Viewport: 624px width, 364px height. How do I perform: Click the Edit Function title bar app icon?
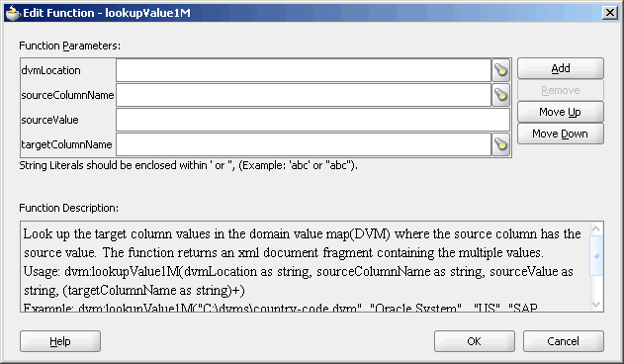click(12, 13)
